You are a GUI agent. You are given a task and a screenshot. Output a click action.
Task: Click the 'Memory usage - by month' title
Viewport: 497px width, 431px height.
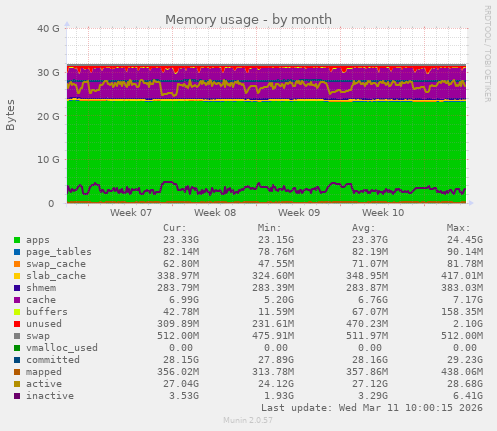pyautogui.click(x=248, y=20)
